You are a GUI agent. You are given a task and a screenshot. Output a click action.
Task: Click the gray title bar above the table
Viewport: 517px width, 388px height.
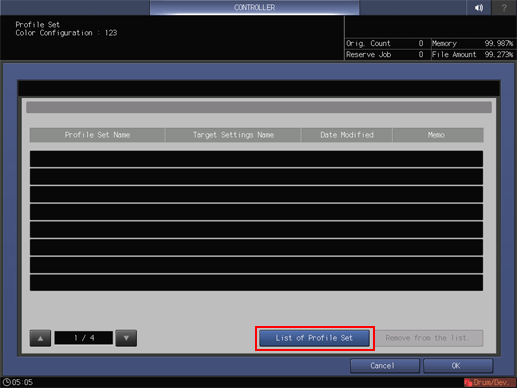[x=259, y=107]
